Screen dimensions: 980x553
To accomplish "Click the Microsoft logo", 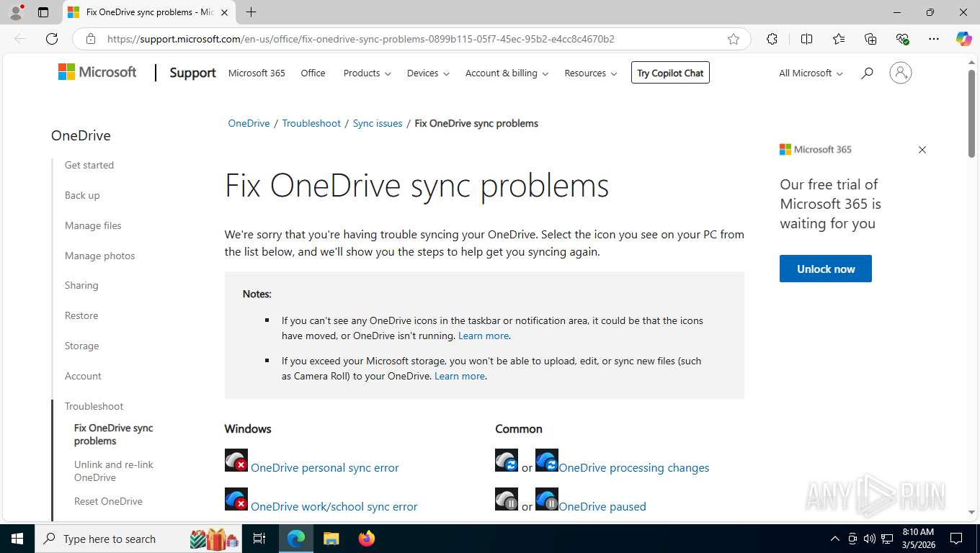I will [x=97, y=72].
